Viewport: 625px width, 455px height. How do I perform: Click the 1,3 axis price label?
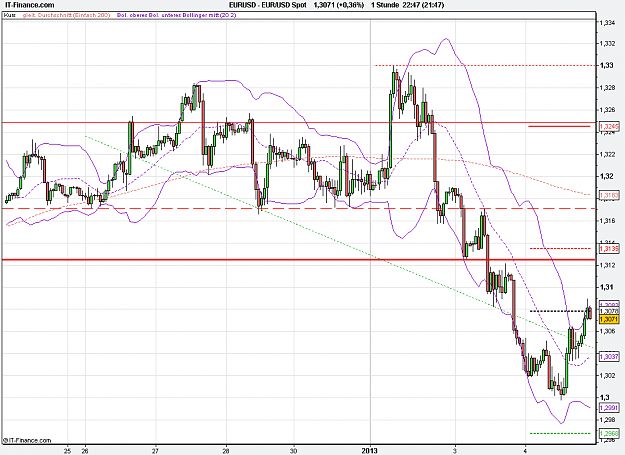(x=605, y=397)
